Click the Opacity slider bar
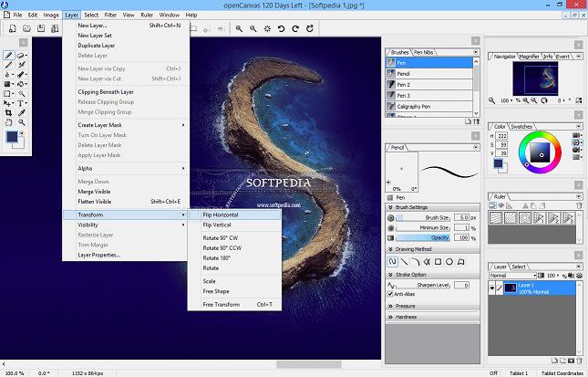The image size is (588, 377). [x=424, y=237]
